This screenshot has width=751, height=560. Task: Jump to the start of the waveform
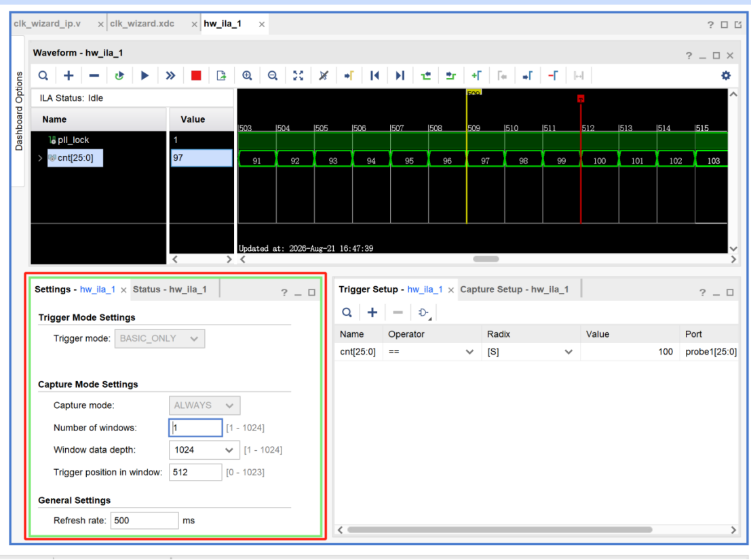[374, 76]
